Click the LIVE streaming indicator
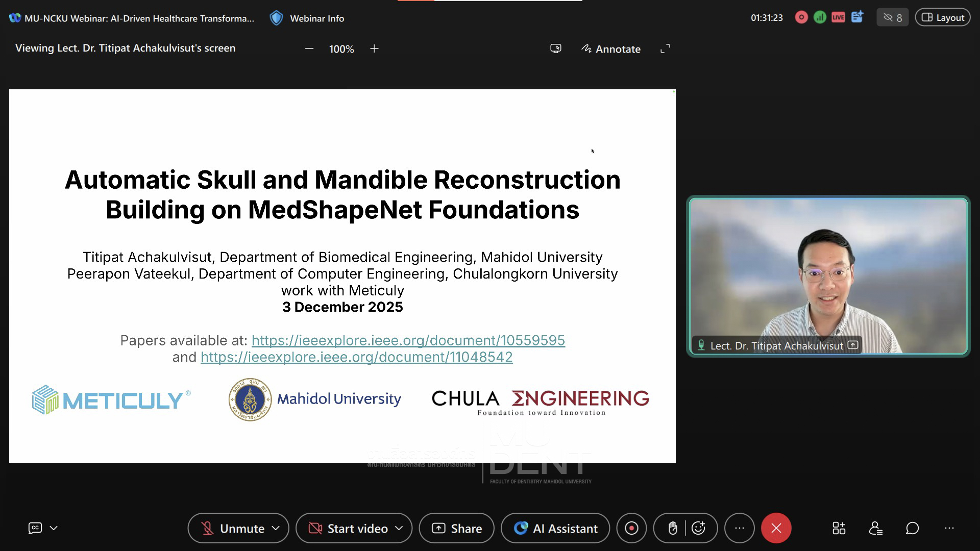The image size is (980, 551). (x=838, y=18)
